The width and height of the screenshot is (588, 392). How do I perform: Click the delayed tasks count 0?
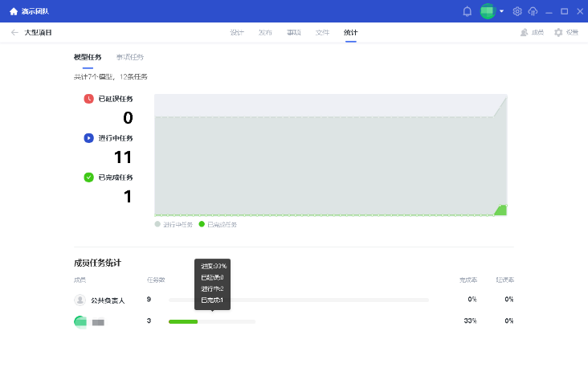point(128,118)
